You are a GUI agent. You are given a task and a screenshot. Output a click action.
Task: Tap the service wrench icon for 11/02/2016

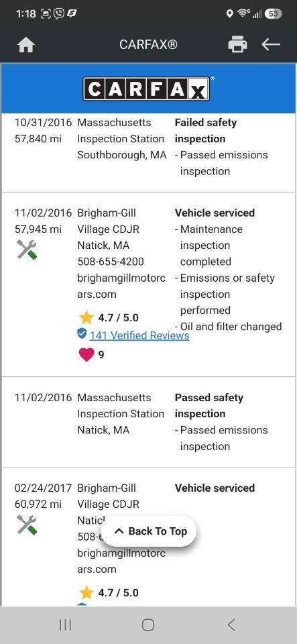(27, 250)
